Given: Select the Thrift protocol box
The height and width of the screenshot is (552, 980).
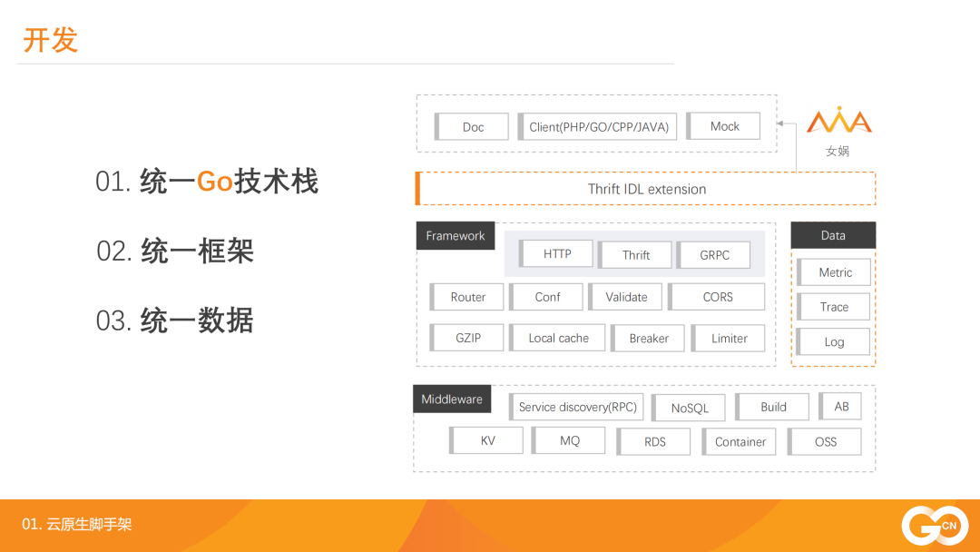Looking at the screenshot, I should (634, 255).
